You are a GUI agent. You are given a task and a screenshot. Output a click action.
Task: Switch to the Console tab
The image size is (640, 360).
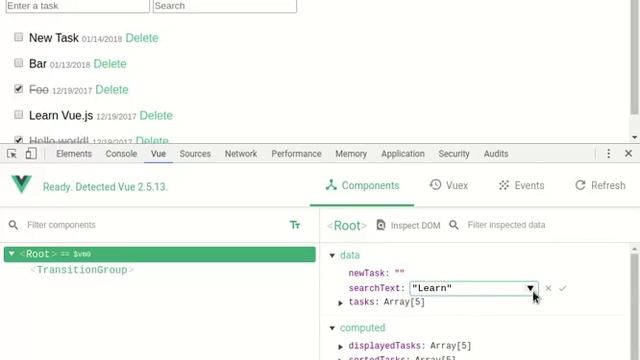tap(121, 154)
